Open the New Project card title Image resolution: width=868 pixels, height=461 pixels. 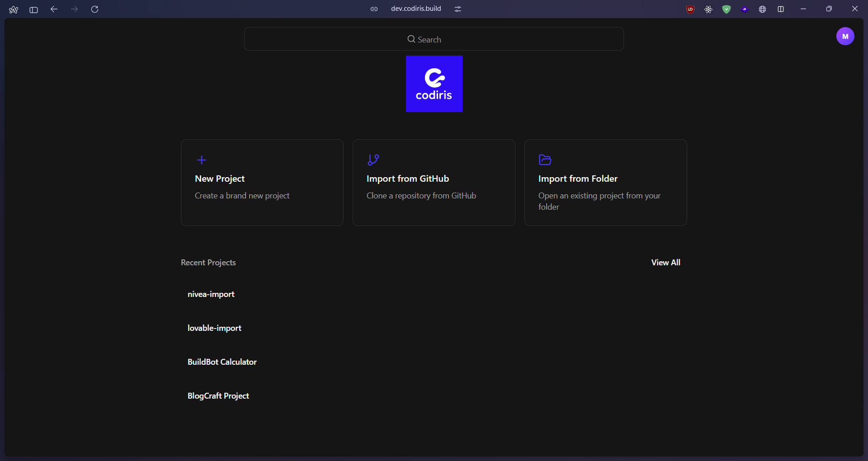pyautogui.click(x=220, y=179)
